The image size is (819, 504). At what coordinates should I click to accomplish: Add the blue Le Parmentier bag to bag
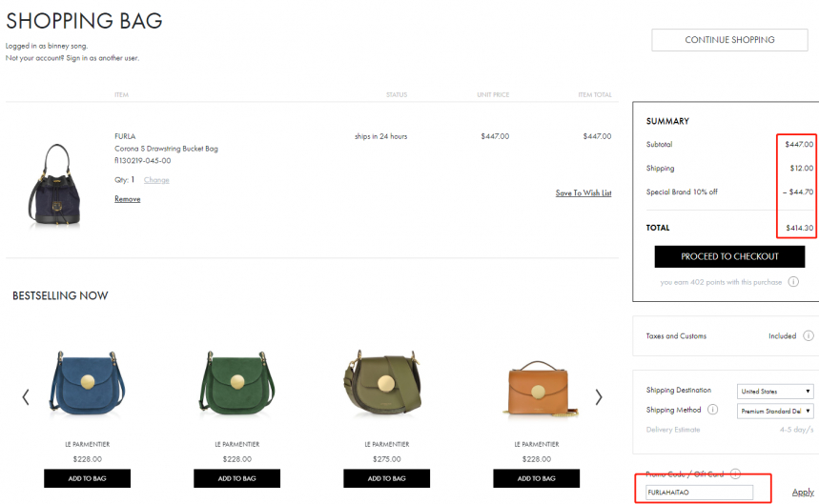[87, 478]
